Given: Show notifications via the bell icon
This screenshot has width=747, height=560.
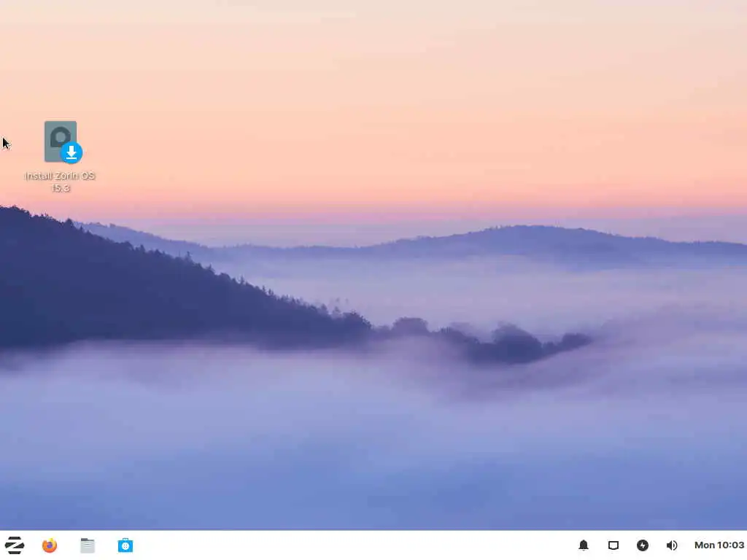Looking at the screenshot, I should (584, 545).
